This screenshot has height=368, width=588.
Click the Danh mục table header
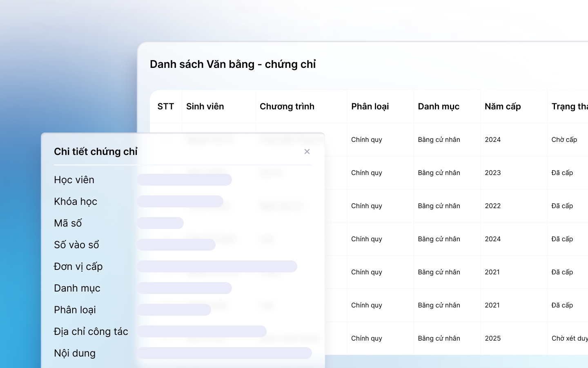click(438, 107)
